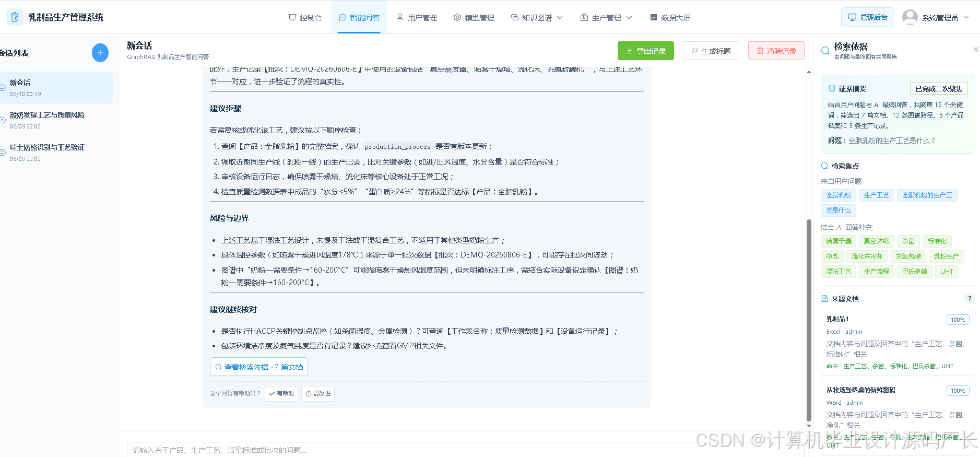Click the 来源文档 document icon

pyautogui.click(x=825, y=299)
